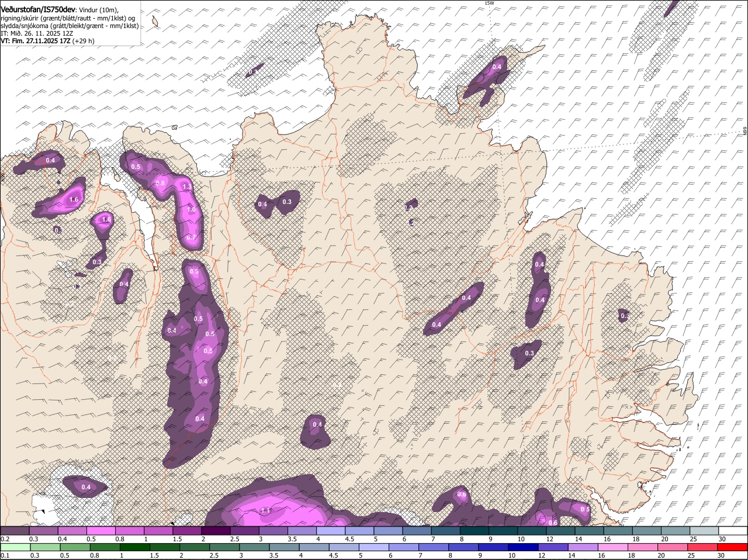Viewport: 748px width, 560px height.
Task: Click the 'VT: Fim. 27.11.2025 17Z' valid time
Action: tap(36, 41)
